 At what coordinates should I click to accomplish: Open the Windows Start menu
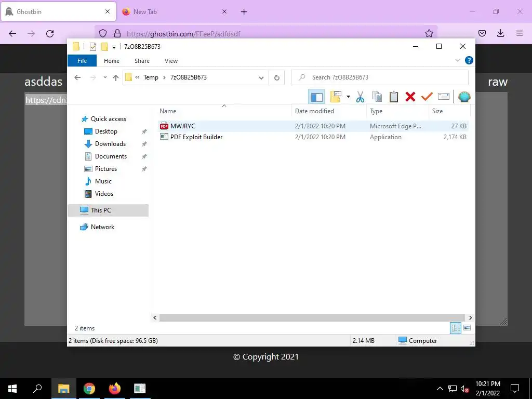[12, 389]
